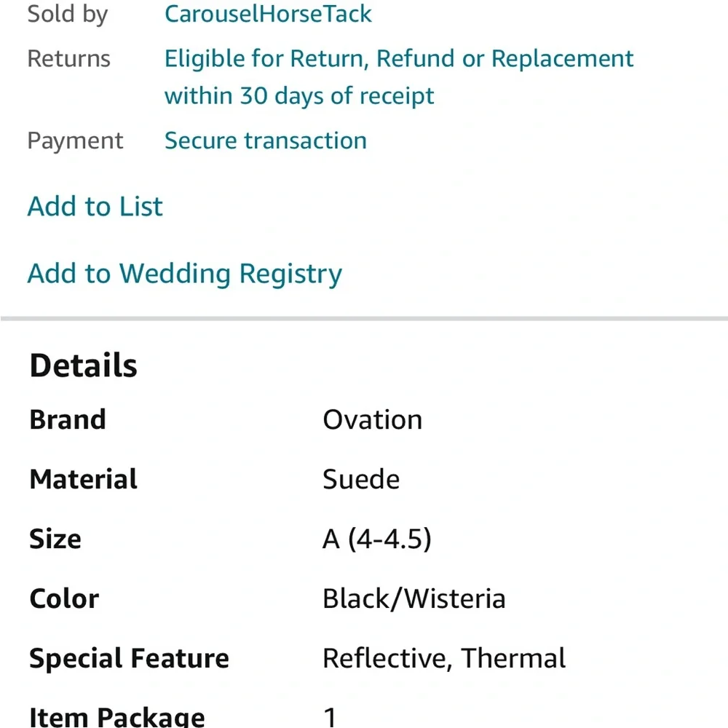Add item to List
Viewport: 728px width, 728px height.
[95, 206]
